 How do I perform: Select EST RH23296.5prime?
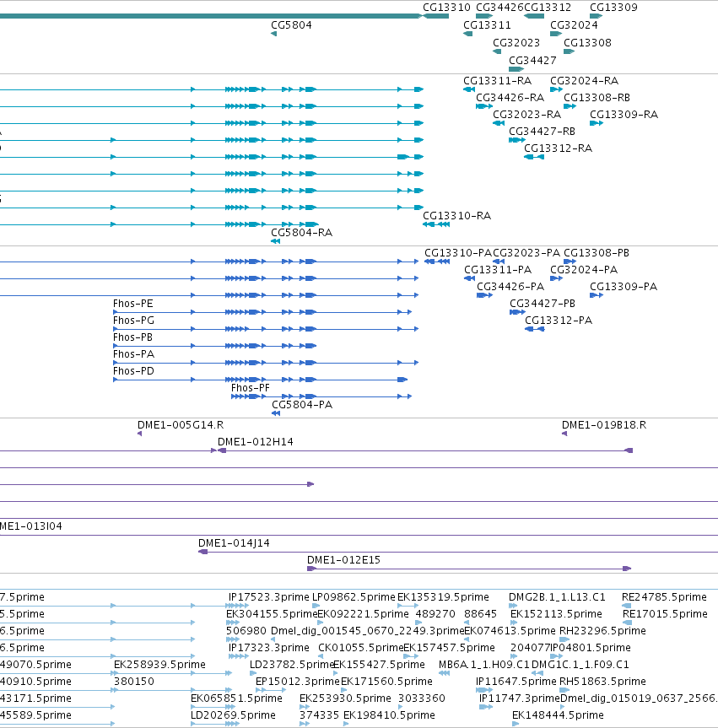pyautogui.click(x=602, y=631)
